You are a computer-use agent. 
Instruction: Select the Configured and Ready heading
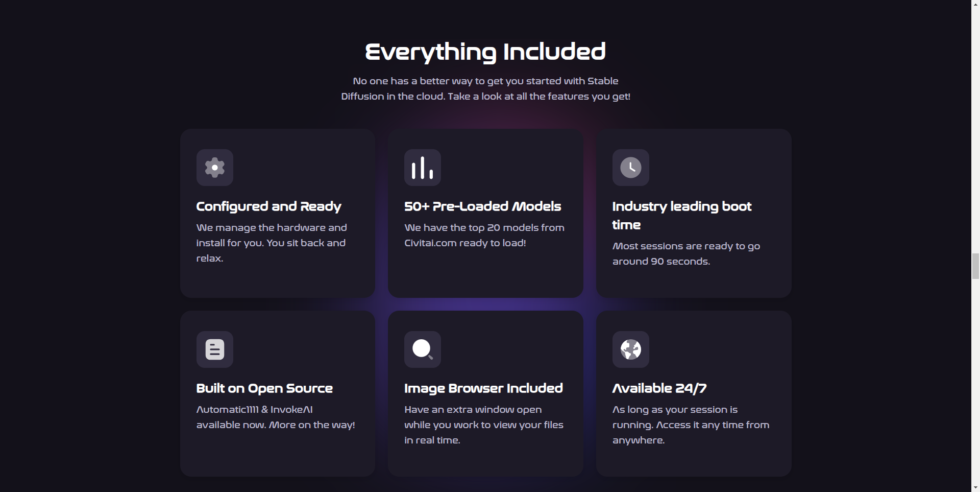click(268, 206)
